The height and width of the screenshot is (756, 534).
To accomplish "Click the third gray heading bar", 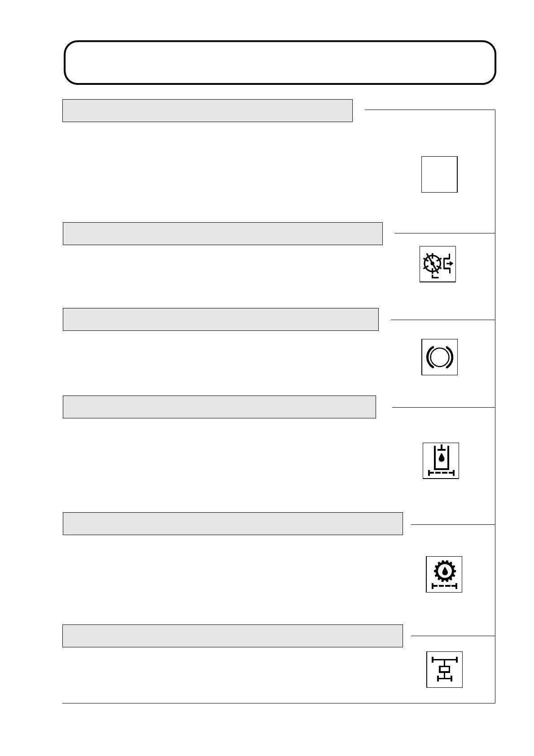I will [x=220, y=319].
